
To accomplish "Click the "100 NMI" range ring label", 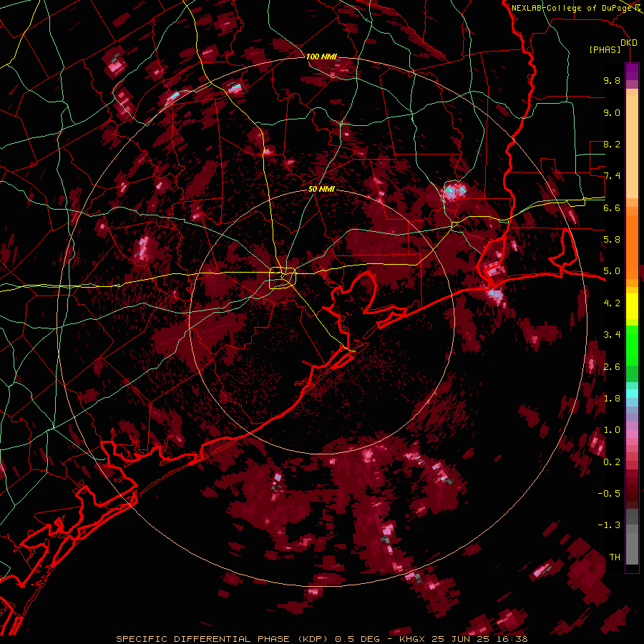I will click(x=321, y=57).
